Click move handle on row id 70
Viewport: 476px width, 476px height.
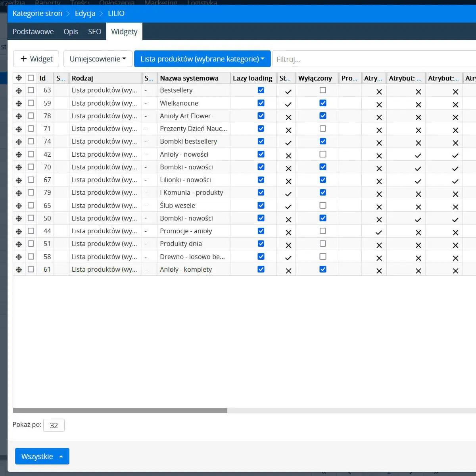point(19,167)
